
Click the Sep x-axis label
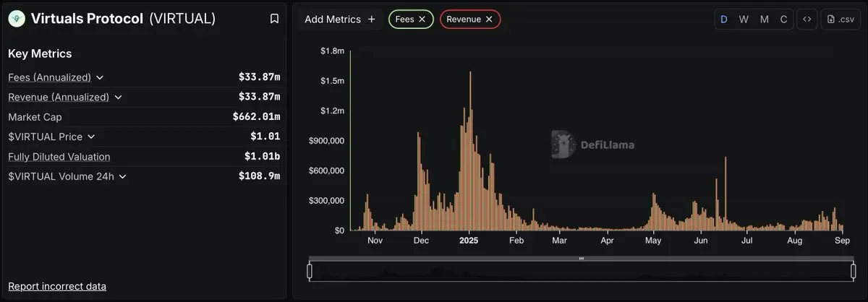click(x=843, y=240)
